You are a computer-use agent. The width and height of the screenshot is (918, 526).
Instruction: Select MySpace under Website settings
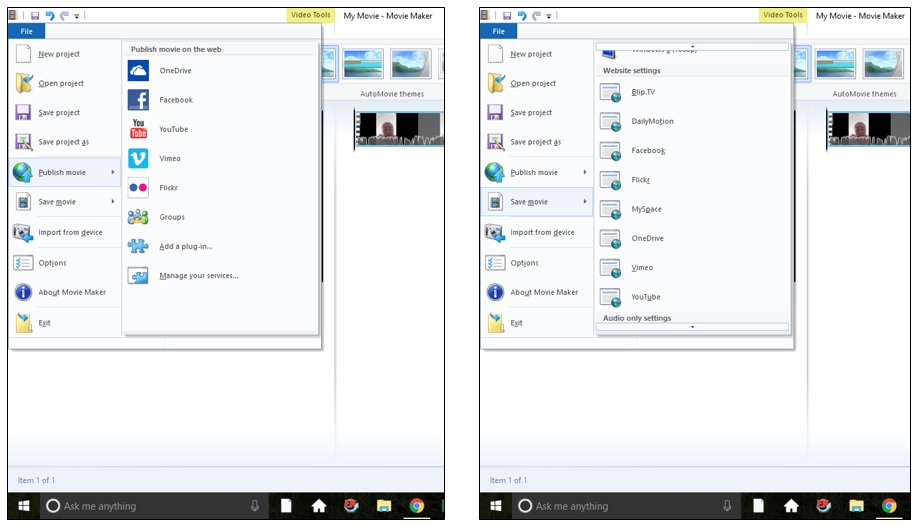[x=693, y=210]
